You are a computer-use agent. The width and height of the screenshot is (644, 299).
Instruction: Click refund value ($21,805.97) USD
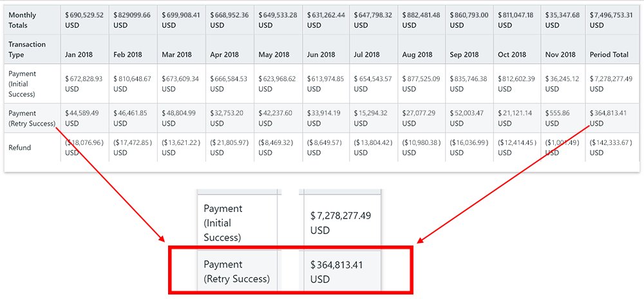tap(230, 148)
